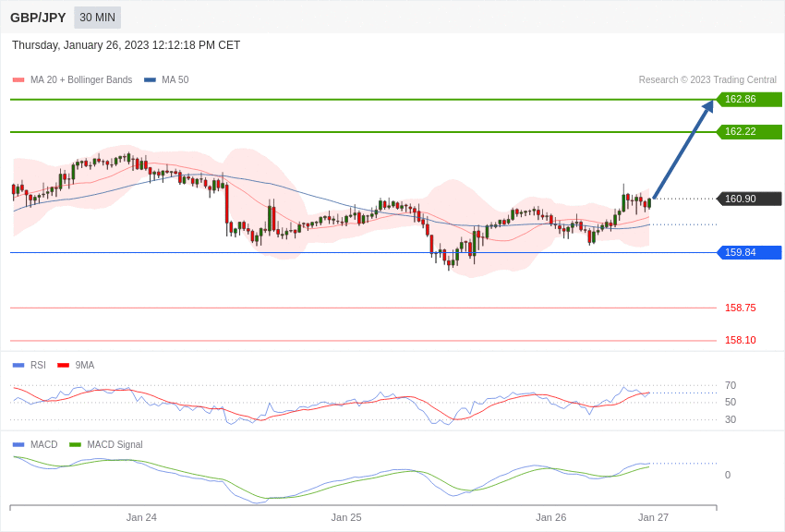Click the RSI legend swatch

(18, 366)
